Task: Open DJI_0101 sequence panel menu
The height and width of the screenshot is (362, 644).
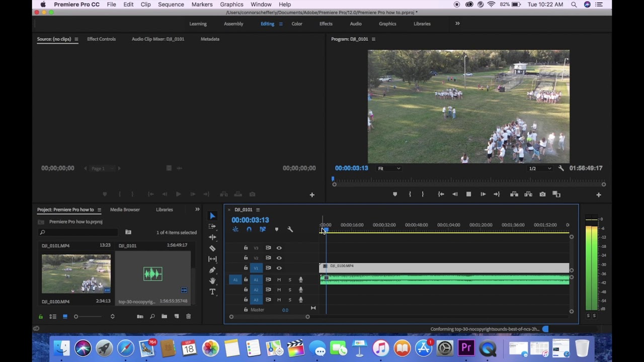Action: pyautogui.click(x=258, y=210)
